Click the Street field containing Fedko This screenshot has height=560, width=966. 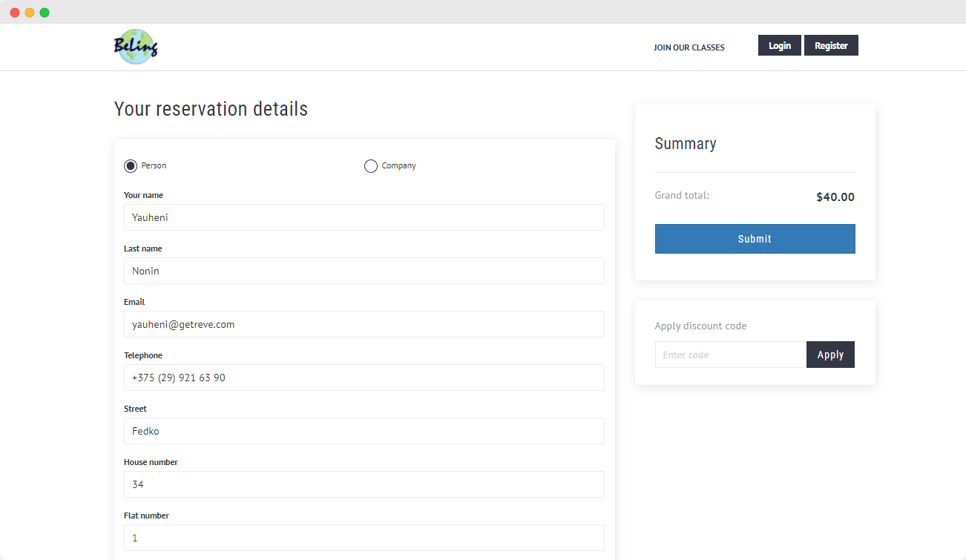[364, 431]
